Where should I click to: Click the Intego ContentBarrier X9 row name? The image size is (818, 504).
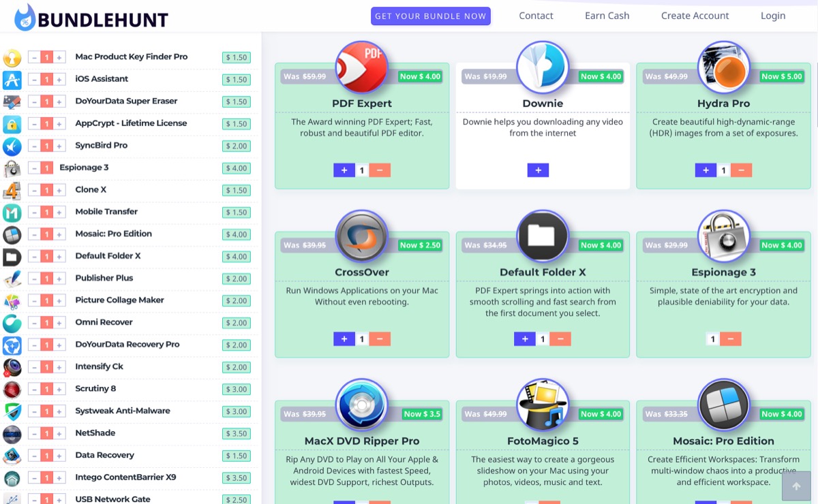coord(125,477)
